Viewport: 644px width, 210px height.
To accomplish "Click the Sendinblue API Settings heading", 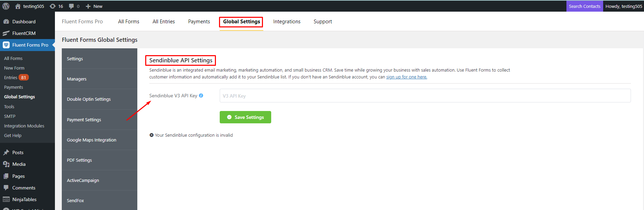I will (x=181, y=60).
